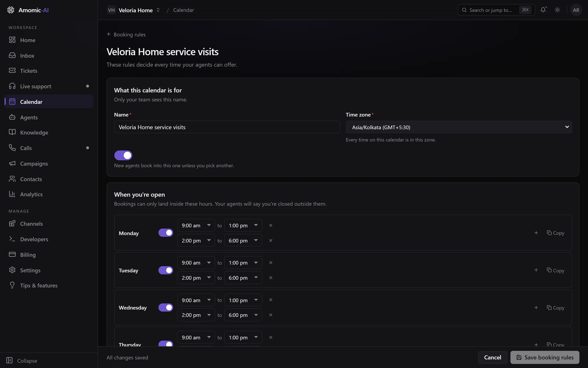Remove Tuesday's 9:00 am to 1:00 pm slot
The height and width of the screenshot is (368, 588).
click(x=271, y=263)
